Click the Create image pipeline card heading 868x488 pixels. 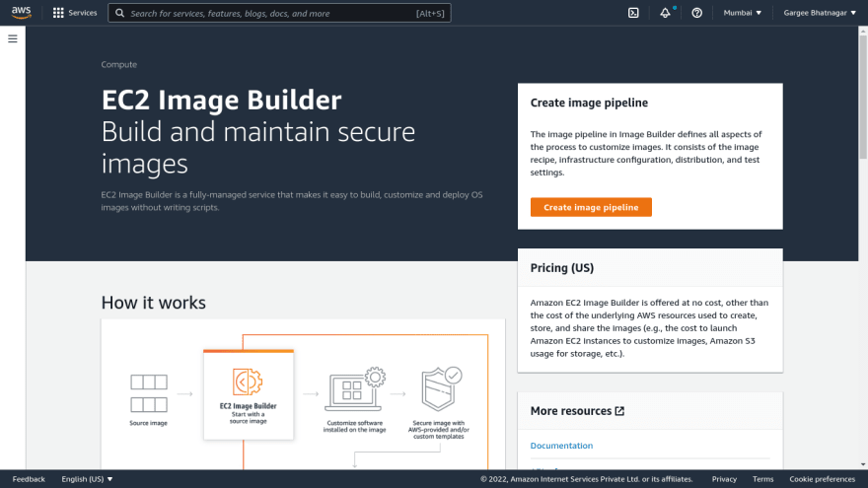(x=589, y=103)
